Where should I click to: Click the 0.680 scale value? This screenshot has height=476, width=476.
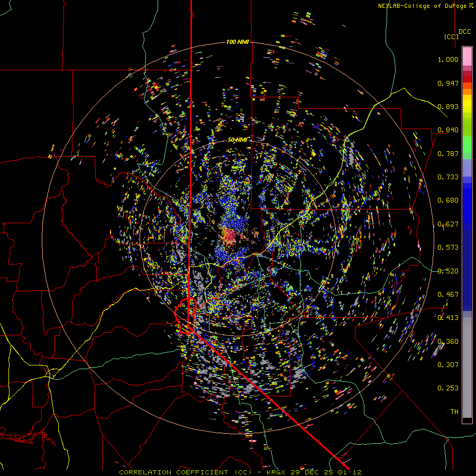pos(448,200)
